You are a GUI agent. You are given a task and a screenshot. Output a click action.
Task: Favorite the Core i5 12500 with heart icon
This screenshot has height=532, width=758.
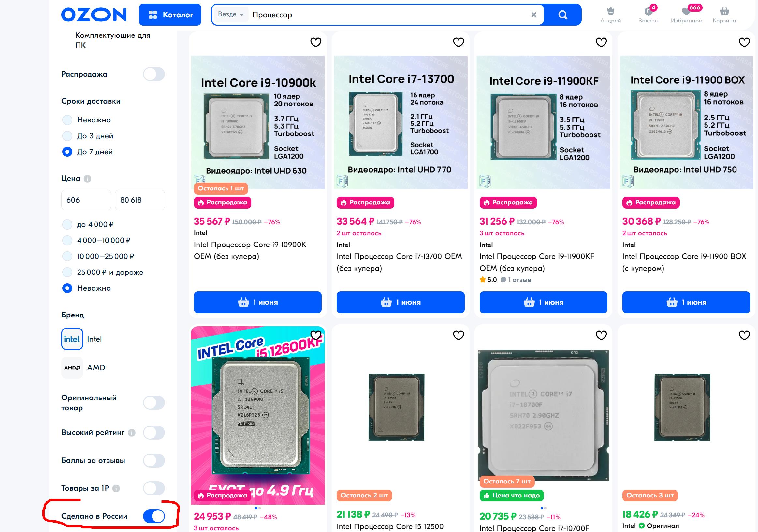459,335
